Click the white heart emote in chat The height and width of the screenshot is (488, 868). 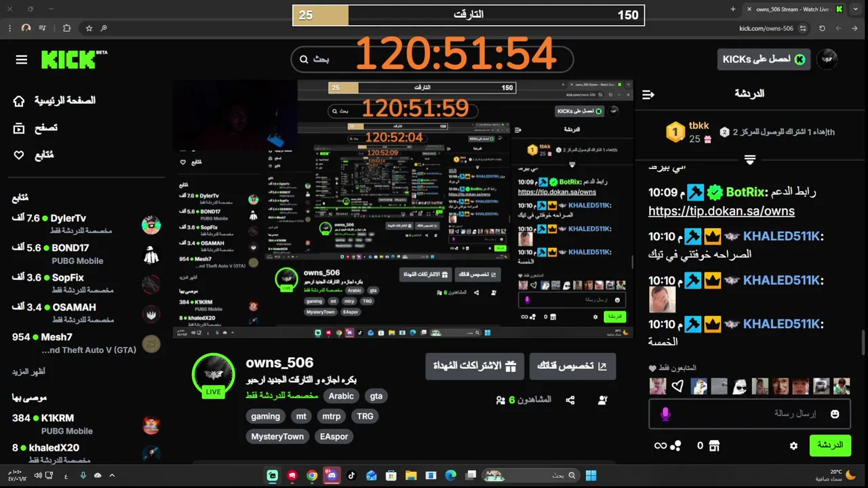(677, 387)
